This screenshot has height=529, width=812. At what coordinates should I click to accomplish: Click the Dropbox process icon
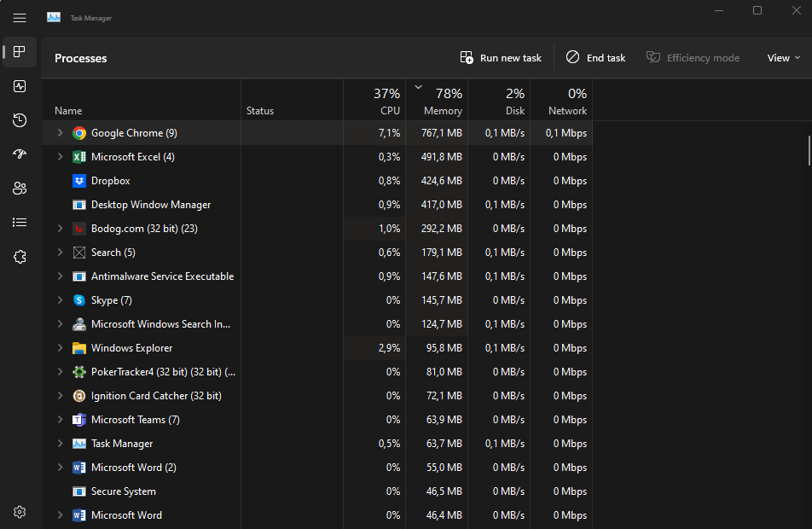click(x=79, y=181)
